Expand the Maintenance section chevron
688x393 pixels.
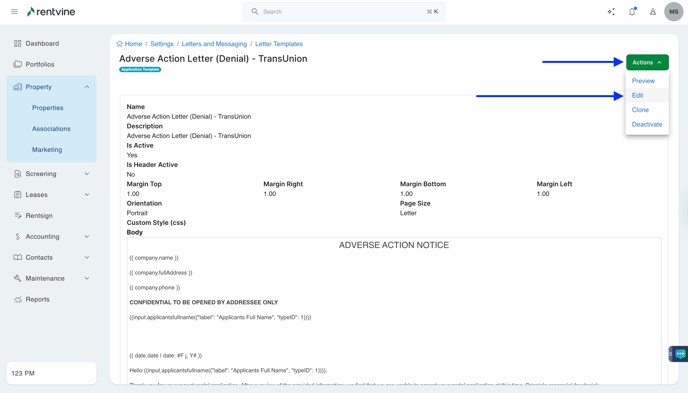click(87, 278)
